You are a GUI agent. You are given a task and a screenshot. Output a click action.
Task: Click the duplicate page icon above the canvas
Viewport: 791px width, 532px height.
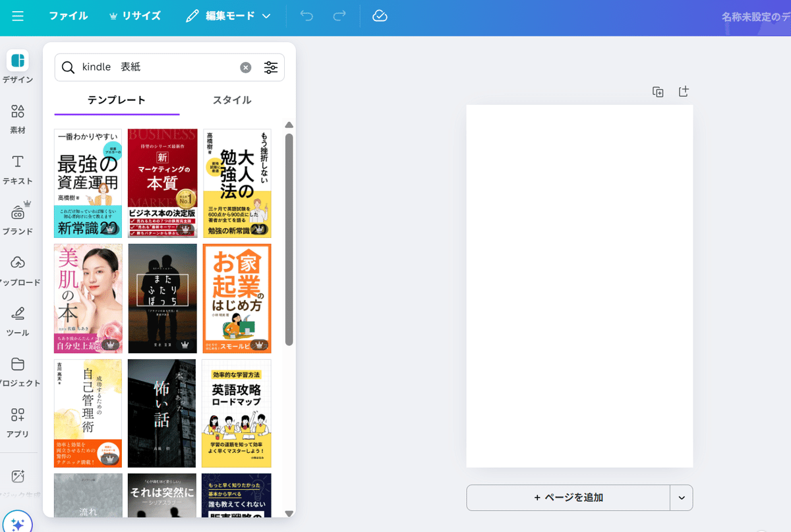[657, 92]
